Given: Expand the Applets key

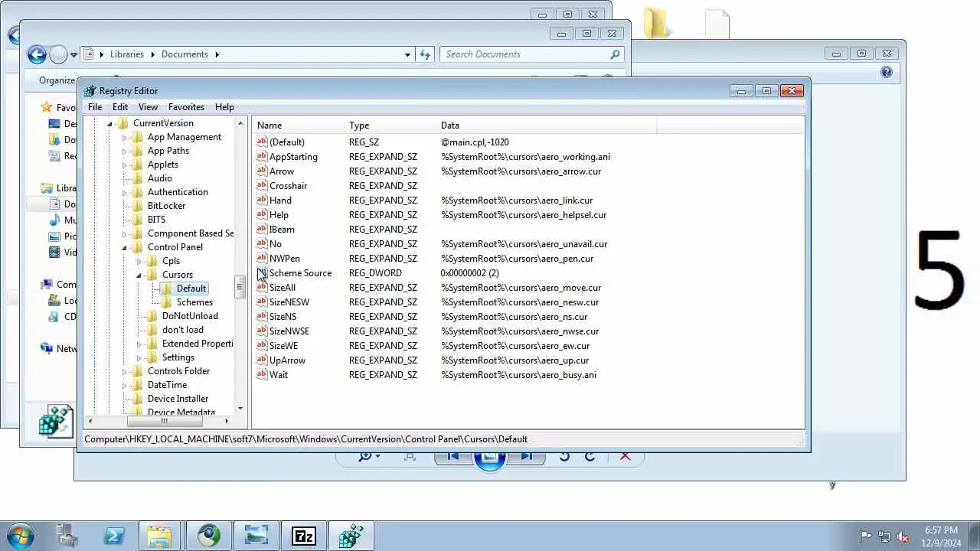Looking at the screenshot, I should coord(124,165).
